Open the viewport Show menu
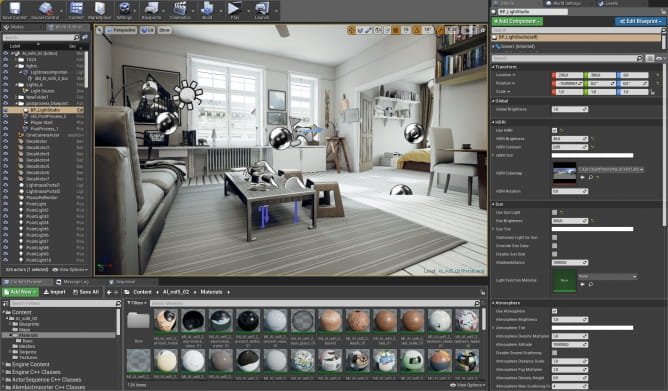 tap(164, 30)
